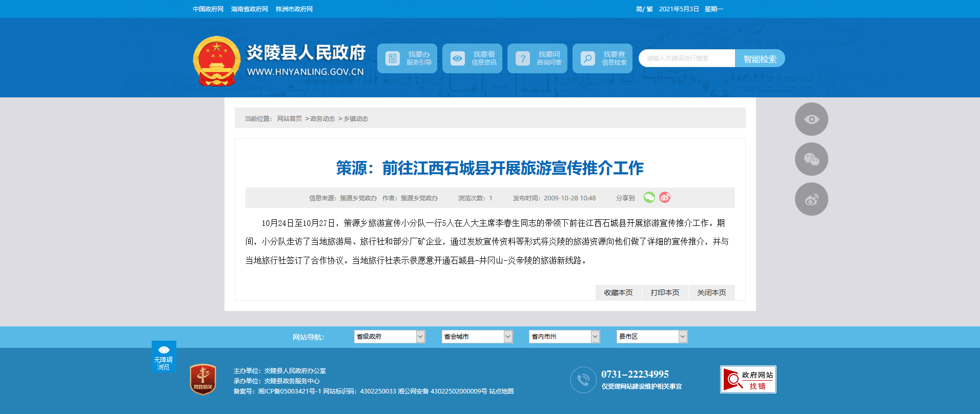Screen dimensions: 980x414
Task: Go to 政务动态 in breadcrumb
Action: coord(322,119)
